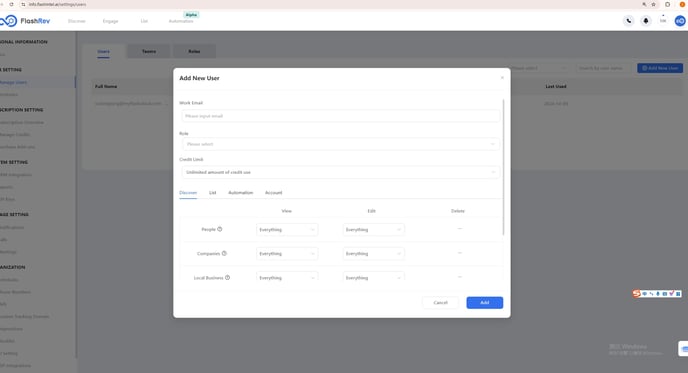Click the Local Business help icon
This screenshot has width=688, height=373.
pyautogui.click(x=227, y=277)
